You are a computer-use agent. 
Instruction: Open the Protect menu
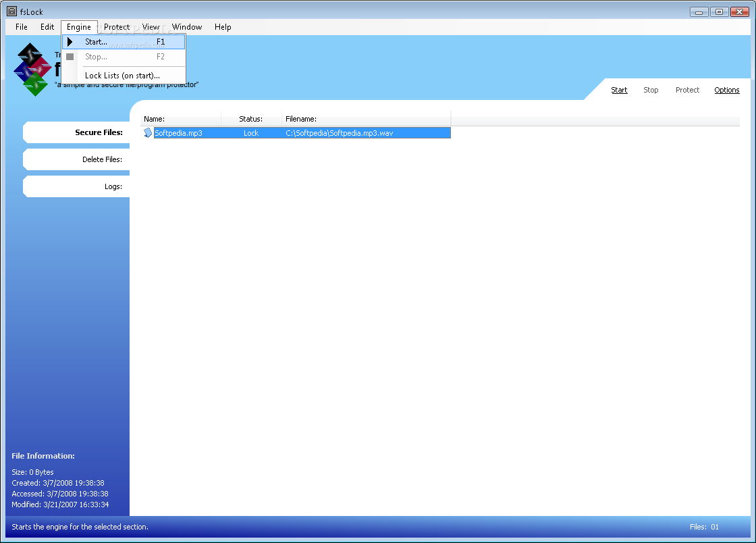[x=117, y=27]
